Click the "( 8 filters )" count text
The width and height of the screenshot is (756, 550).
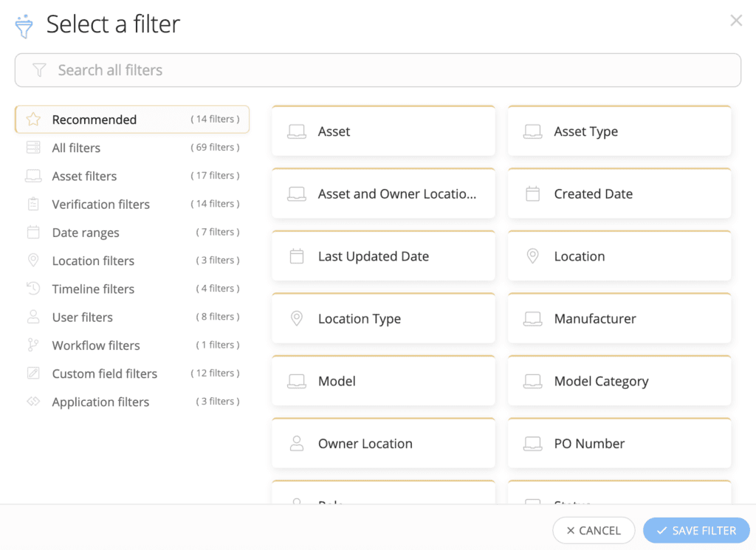(x=218, y=316)
